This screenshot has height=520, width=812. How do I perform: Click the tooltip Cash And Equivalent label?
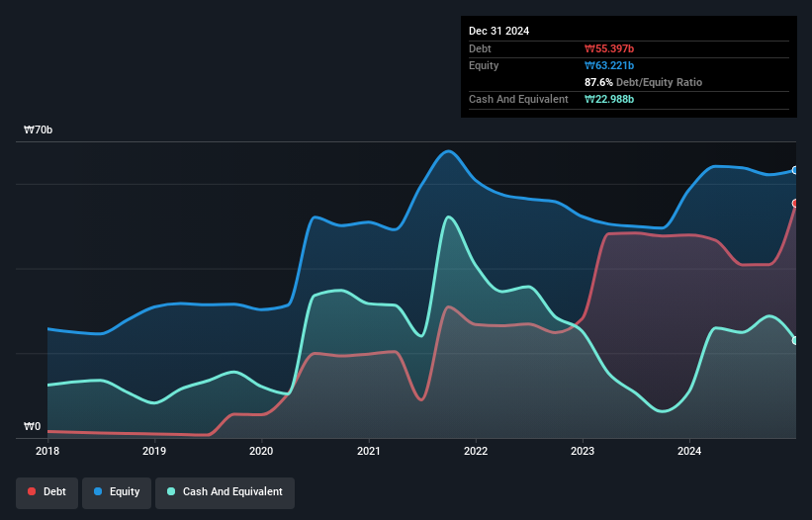click(x=518, y=99)
